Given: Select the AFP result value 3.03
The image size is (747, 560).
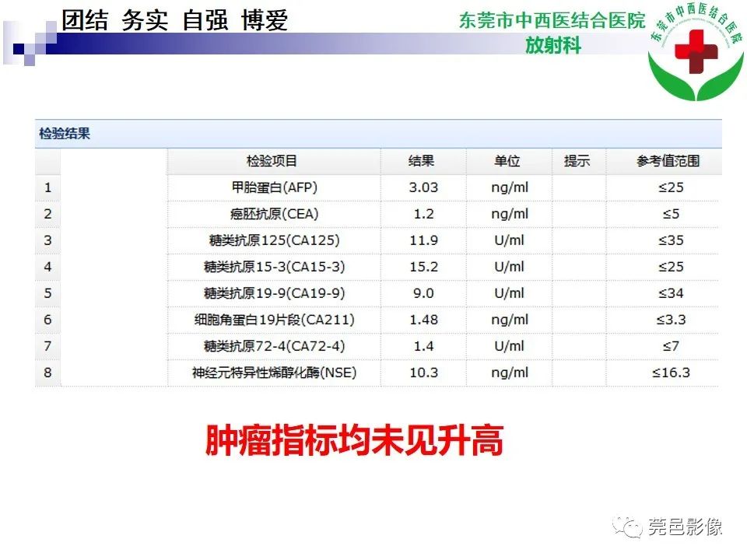Looking at the screenshot, I should (423, 187).
